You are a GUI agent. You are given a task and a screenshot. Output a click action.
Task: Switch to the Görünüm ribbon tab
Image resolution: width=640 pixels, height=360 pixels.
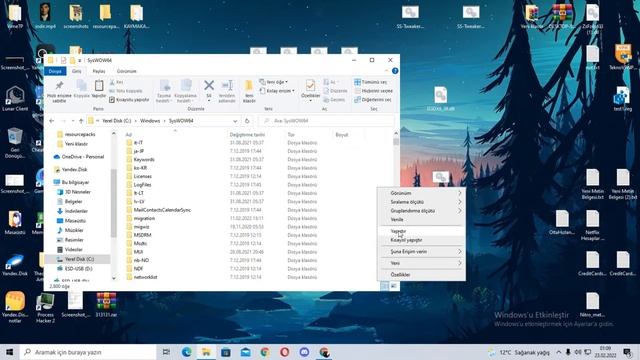(x=127, y=71)
